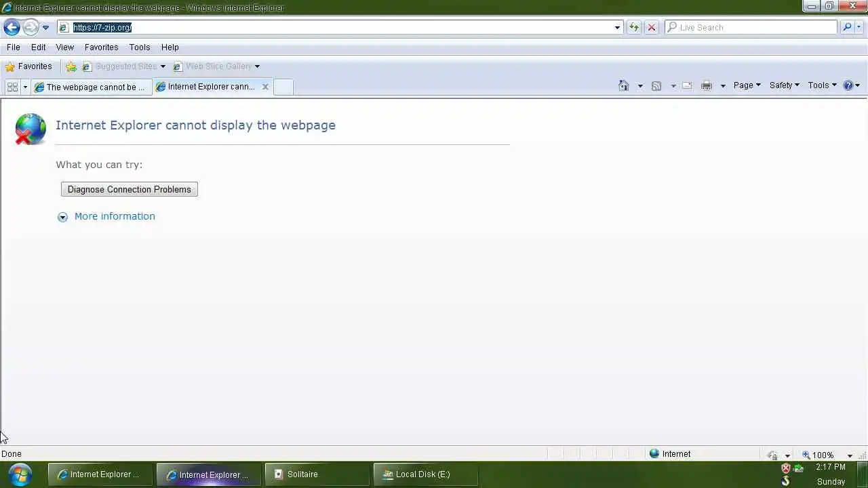
Task: Open the Help menu
Action: pyautogui.click(x=170, y=47)
